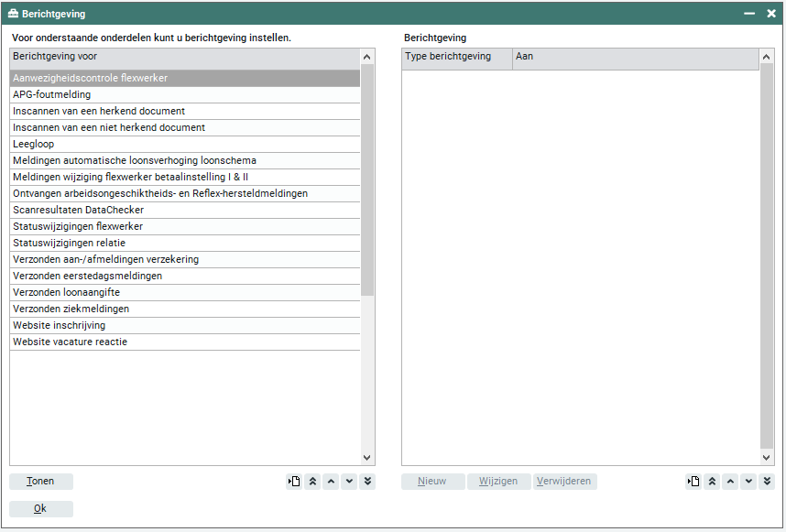Pick 'Website vacature reactie' entry
Image resolution: width=786 pixels, height=532 pixels.
pos(70,342)
